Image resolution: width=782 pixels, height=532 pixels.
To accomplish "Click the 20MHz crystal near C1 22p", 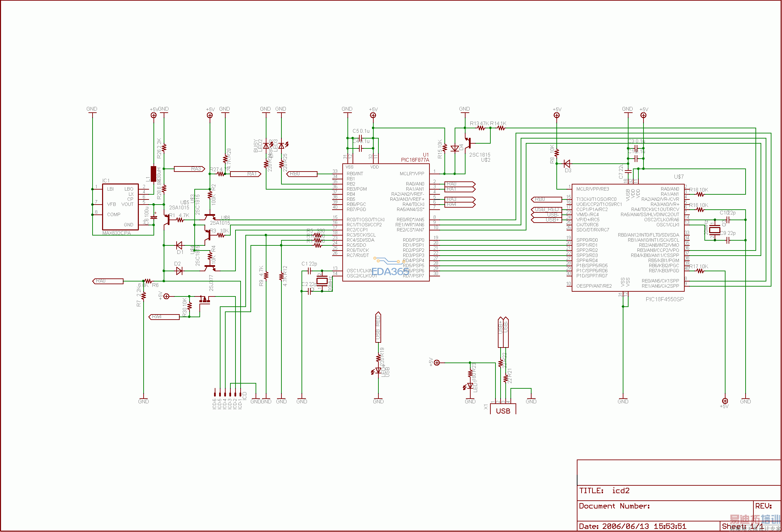I will click(322, 281).
